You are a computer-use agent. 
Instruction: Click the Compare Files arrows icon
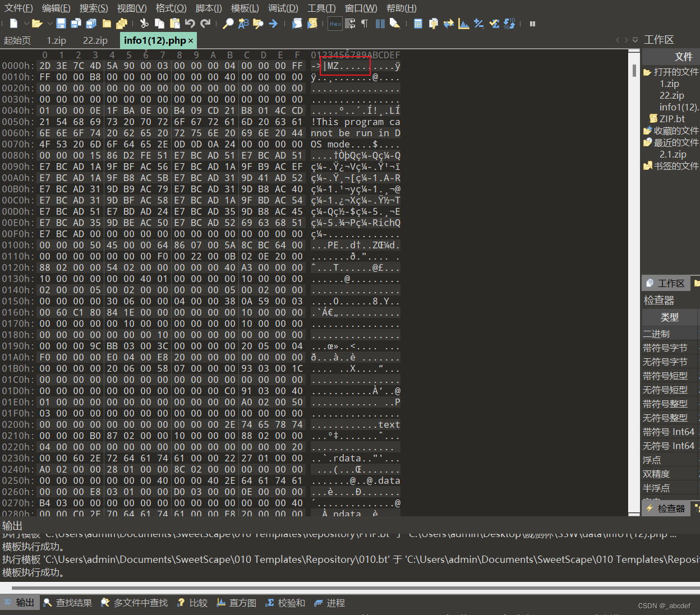(448, 24)
